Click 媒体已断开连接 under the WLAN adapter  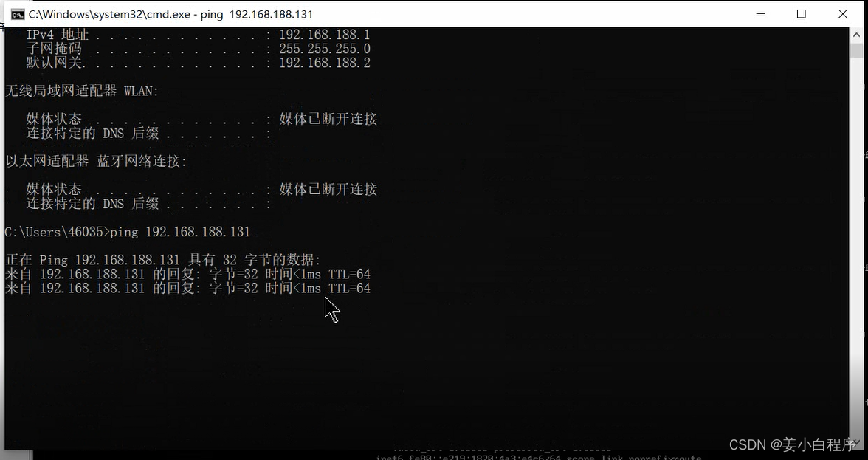click(x=328, y=119)
